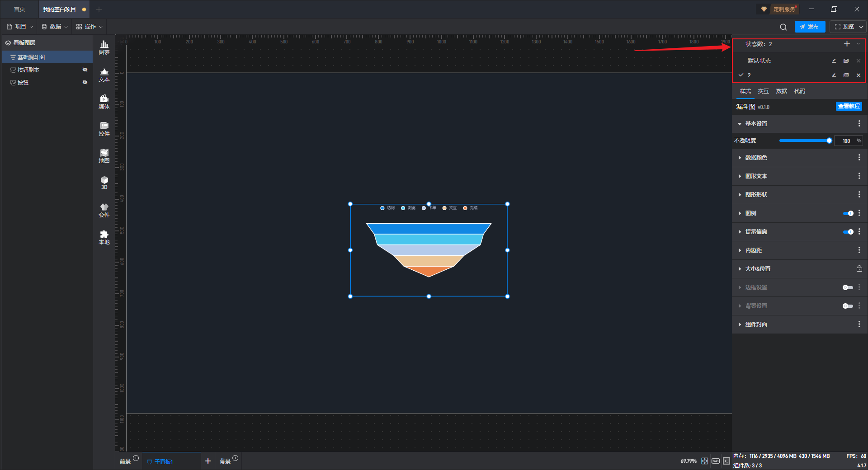Expand the 数据颜色 section
Viewport: 868px width, 470px height.
tap(756, 158)
